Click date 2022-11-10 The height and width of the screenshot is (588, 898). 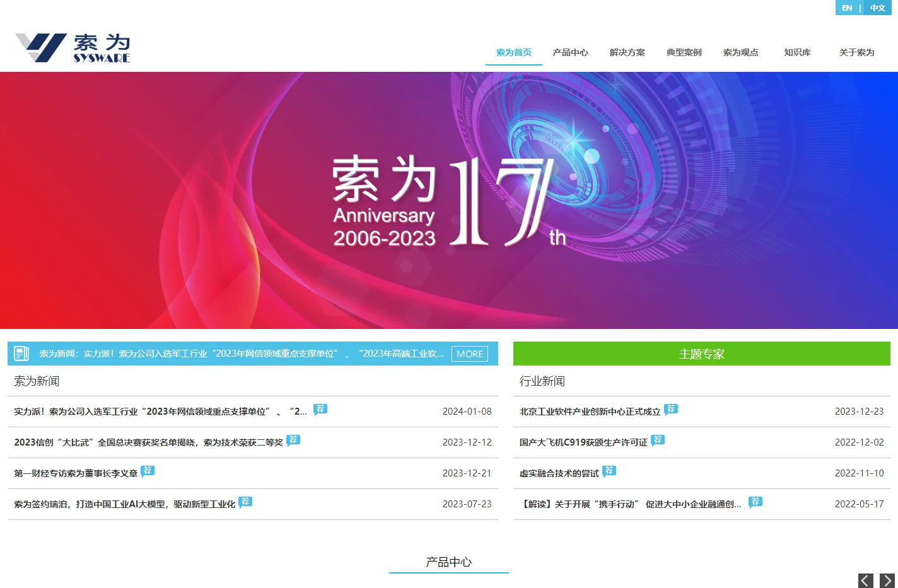click(859, 473)
